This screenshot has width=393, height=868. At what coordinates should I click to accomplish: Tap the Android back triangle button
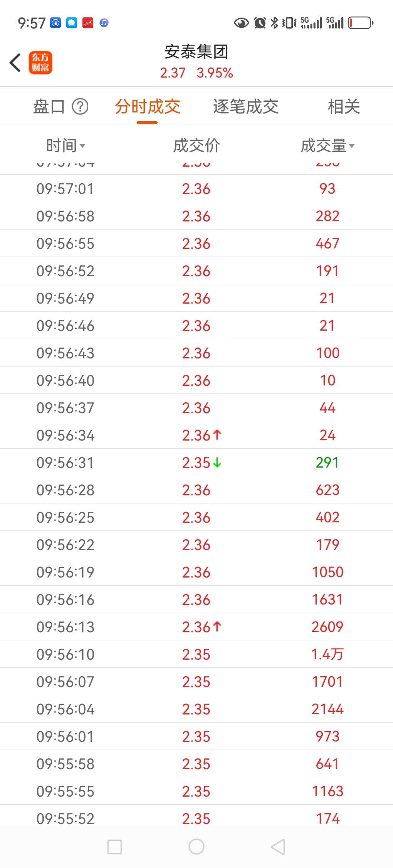coord(278,847)
